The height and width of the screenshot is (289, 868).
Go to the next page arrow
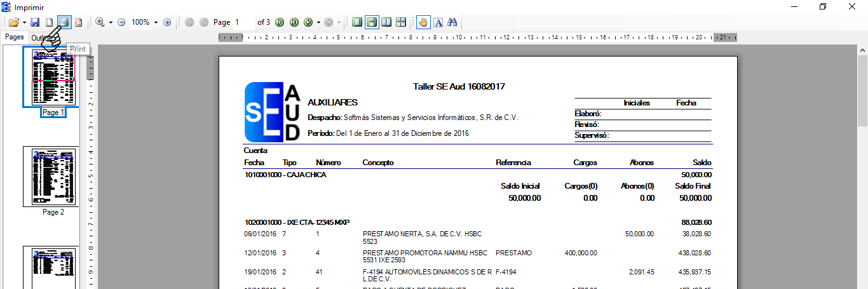tap(280, 22)
